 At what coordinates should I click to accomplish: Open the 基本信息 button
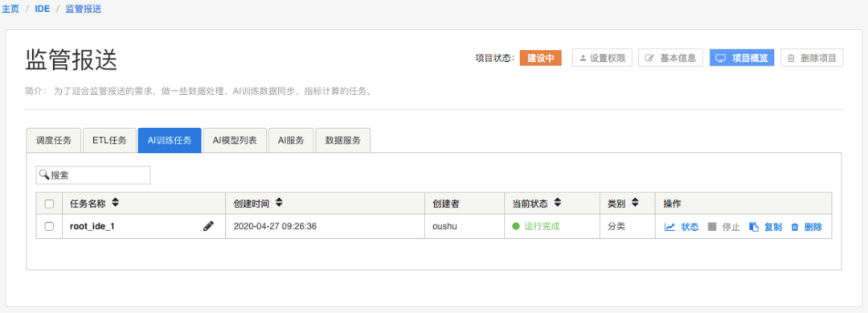pos(671,58)
